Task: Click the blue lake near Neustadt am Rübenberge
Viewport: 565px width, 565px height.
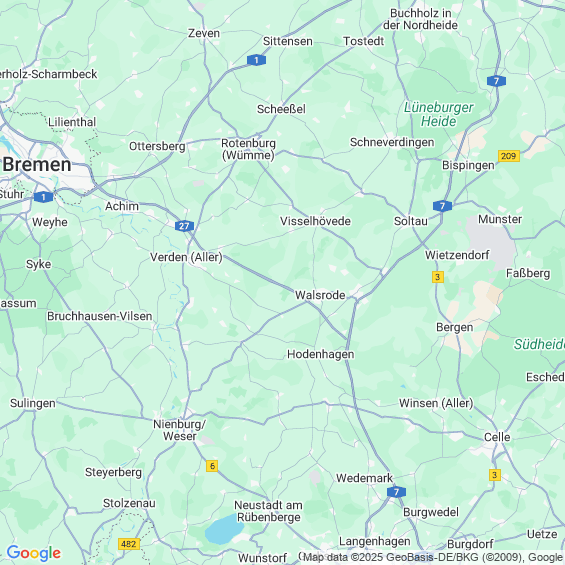Action: [224, 529]
